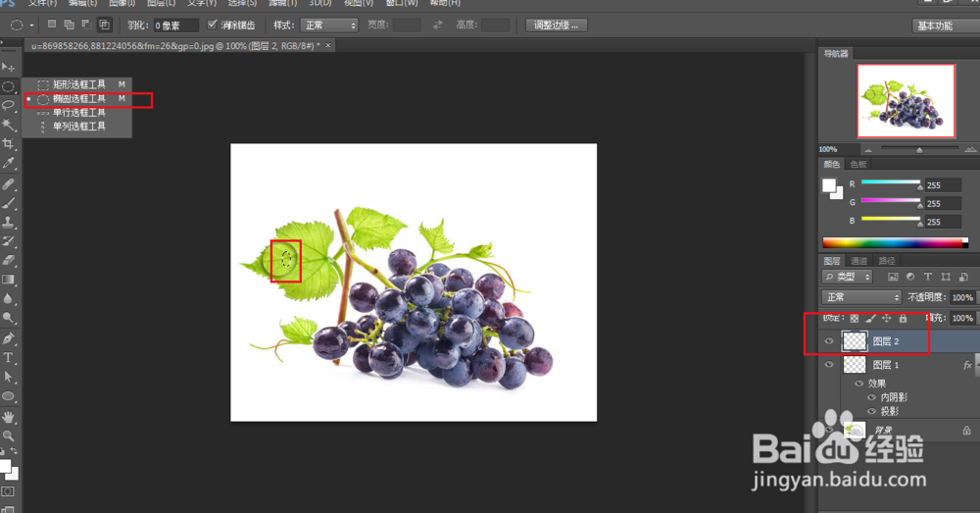Filter layers by smart object icon
The height and width of the screenshot is (513, 980).
[963, 277]
